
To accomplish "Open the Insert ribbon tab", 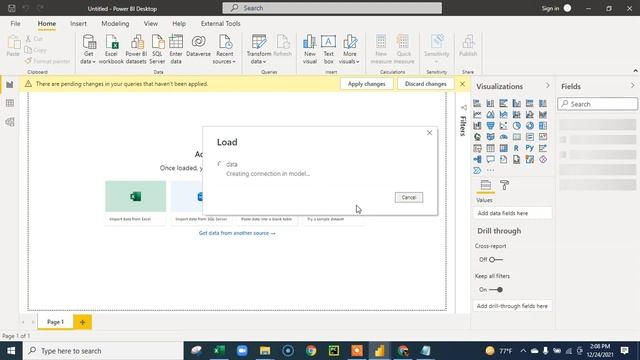I will [x=78, y=24].
